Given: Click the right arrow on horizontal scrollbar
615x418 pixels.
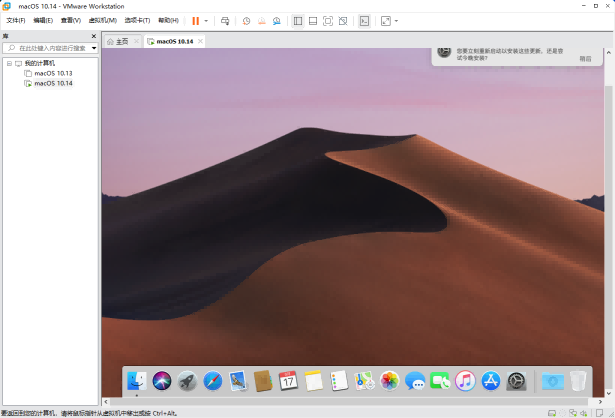Looking at the screenshot, I should [x=600, y=402].
